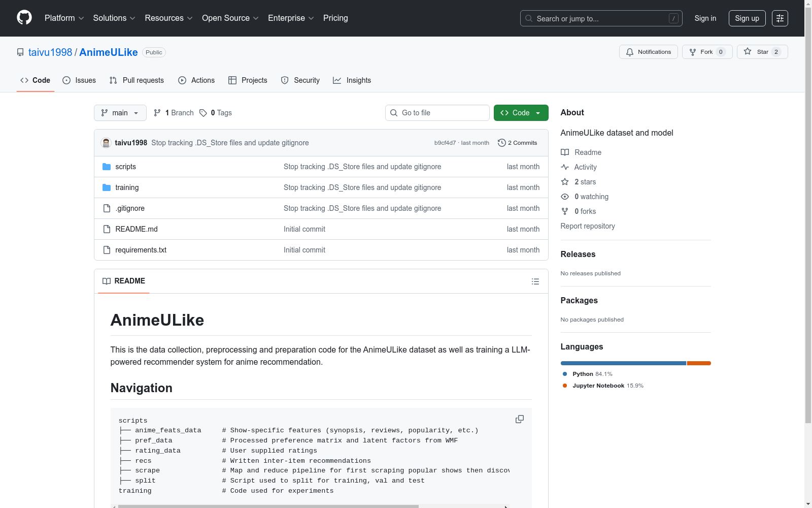
Task: Click the orange Jupyter Notebook bar segment
Action: (x=699, y=363)
